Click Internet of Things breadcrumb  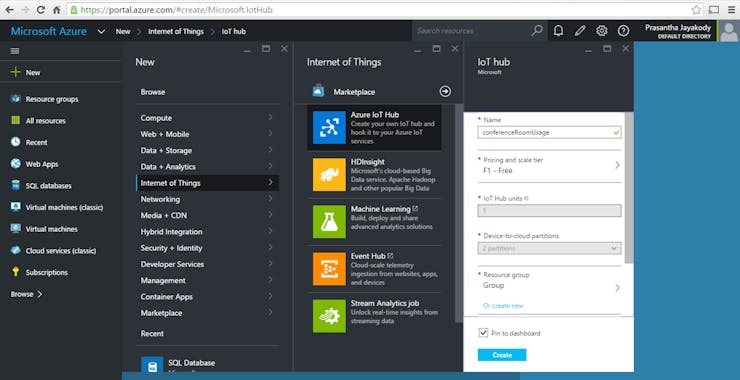click(176, 32)
